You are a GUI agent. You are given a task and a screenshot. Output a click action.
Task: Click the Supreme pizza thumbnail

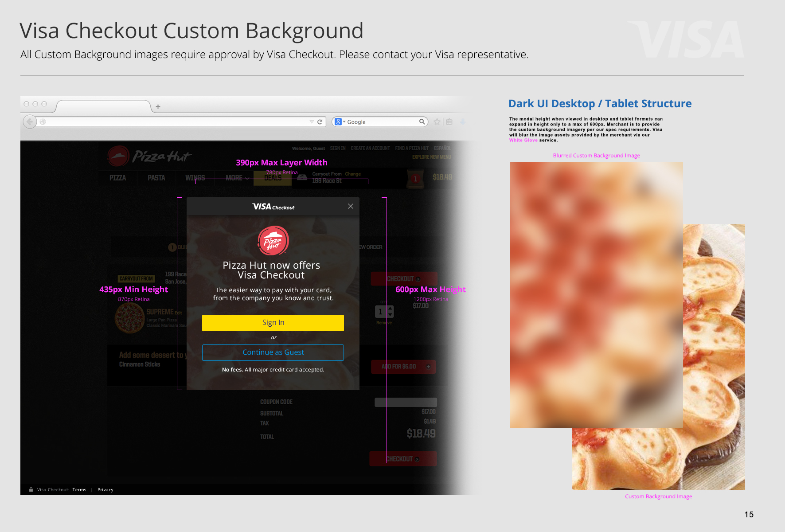click(129, 318)
